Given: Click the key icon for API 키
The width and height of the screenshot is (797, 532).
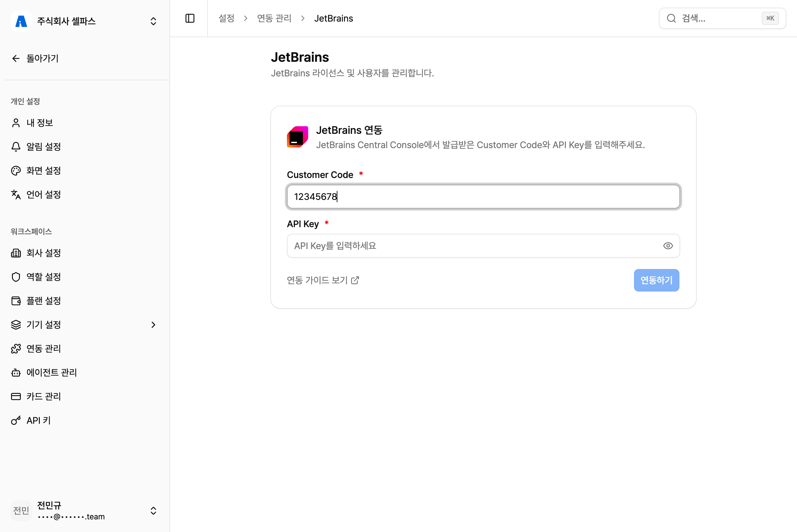Looking at the screenshot, I should click(x=16, y=420).
